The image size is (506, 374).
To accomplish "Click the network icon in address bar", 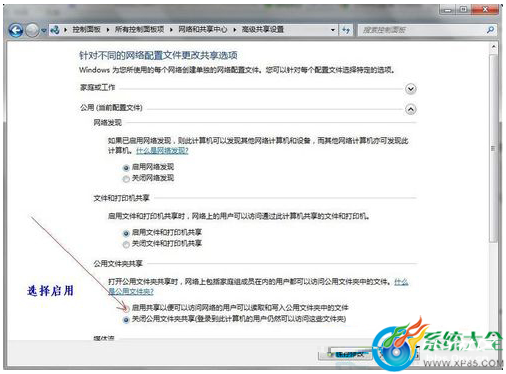I will [x=55, y=30].
